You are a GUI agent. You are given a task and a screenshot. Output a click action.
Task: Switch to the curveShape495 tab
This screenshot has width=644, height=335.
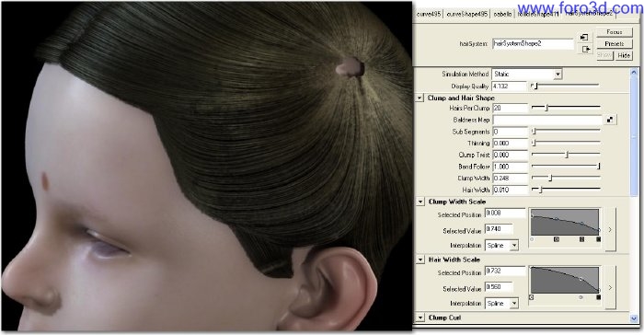[x=467, y=14]
